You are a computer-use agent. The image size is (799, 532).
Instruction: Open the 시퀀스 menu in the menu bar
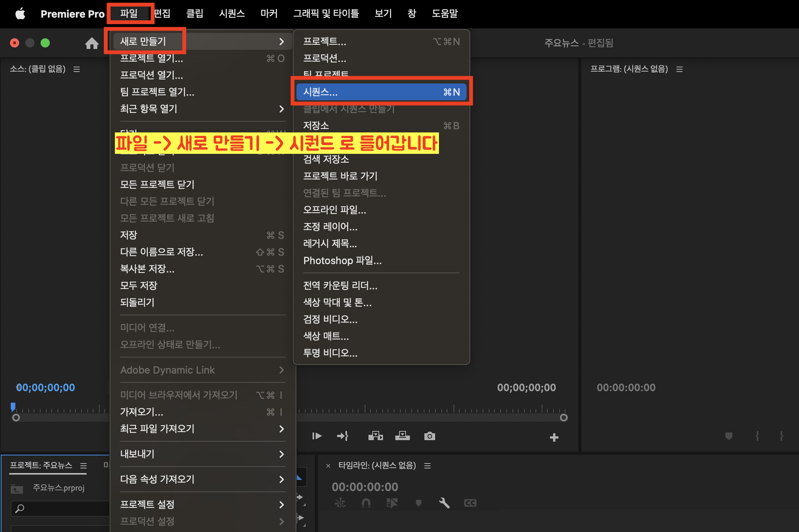pos(232,14)
